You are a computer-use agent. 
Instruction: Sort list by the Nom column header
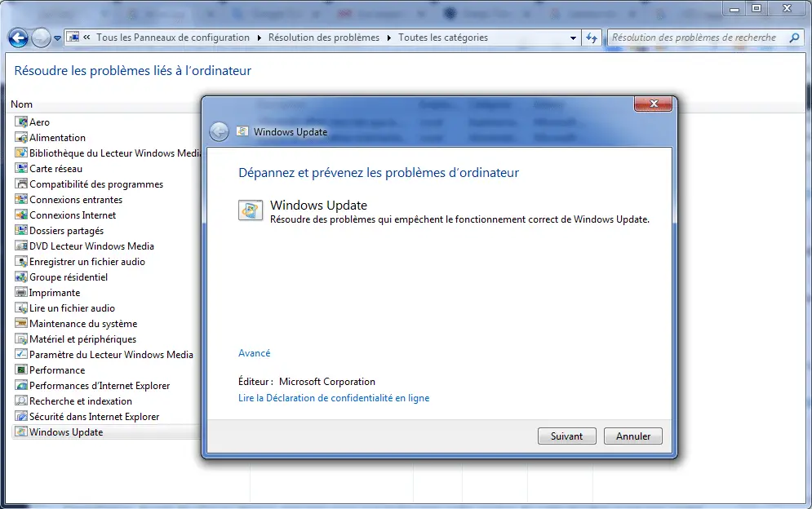click(22, 104)
